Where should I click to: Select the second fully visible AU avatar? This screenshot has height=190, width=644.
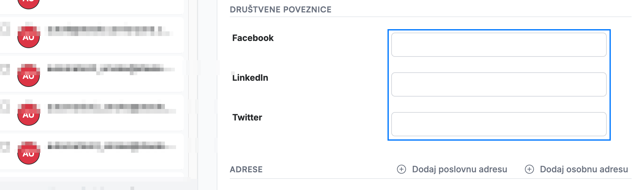point(29,75)
